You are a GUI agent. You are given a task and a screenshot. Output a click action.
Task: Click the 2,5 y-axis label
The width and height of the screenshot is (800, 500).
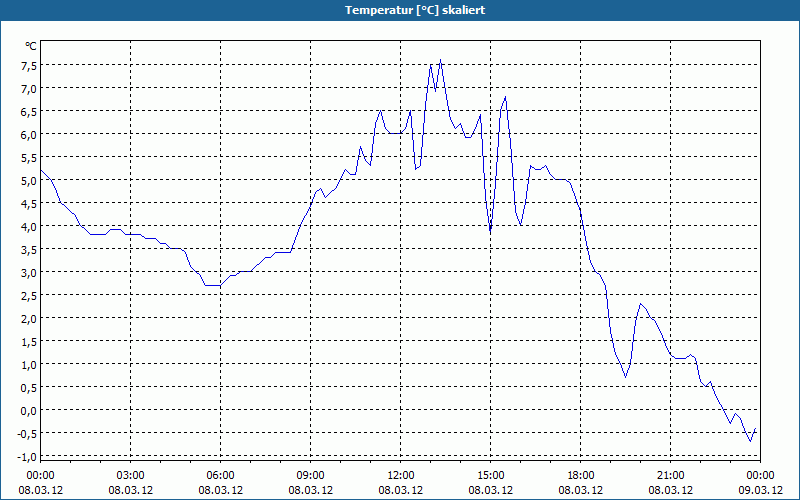coord(29,295)
